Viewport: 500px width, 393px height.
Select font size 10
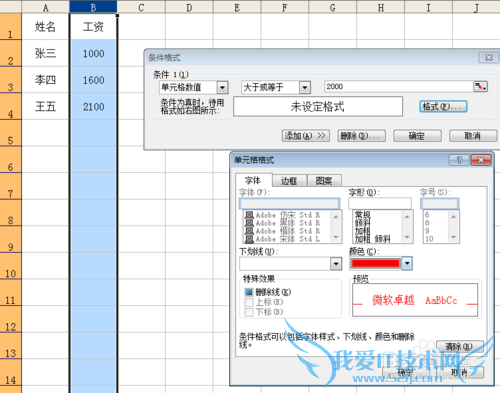click(x=429, y=239)
